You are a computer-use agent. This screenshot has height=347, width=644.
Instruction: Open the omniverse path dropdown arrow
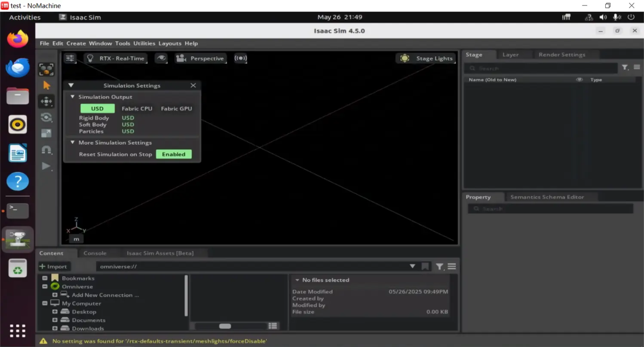tap(412, 267)
